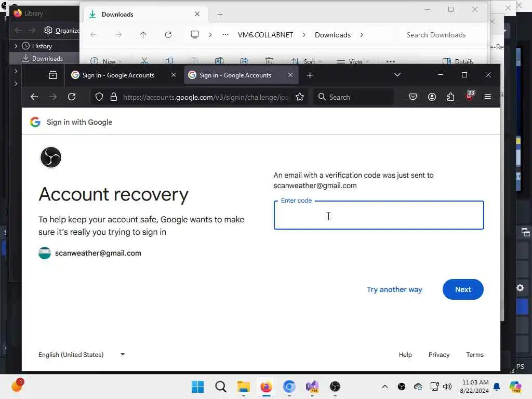This screenshot has width=532, height=399.
Task: Expand chevron after Downloads breadcrumb
Action: pos(362,35)
